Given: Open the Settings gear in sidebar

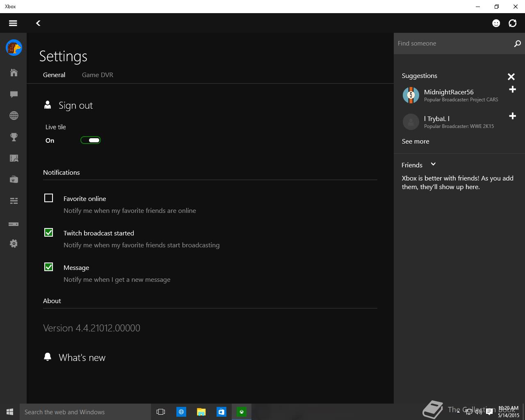Looking at the screenshot, I should click(14, 244).
